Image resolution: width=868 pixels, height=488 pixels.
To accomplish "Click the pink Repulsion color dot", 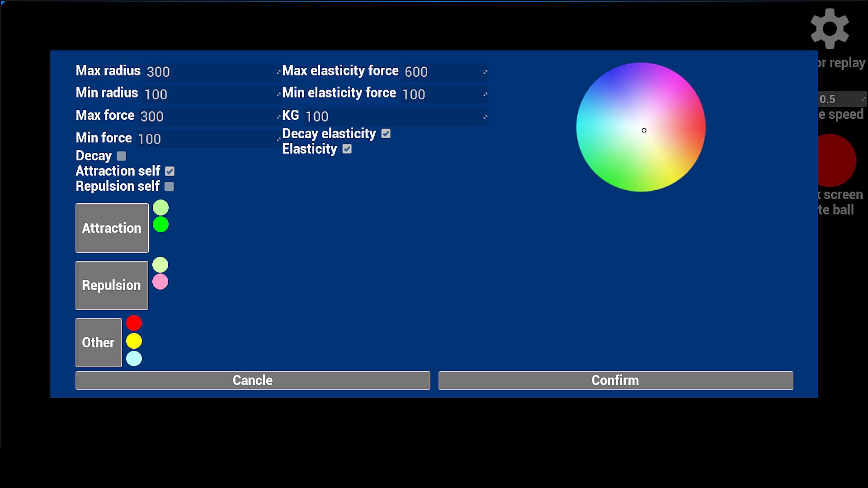I will click(160, 282).
